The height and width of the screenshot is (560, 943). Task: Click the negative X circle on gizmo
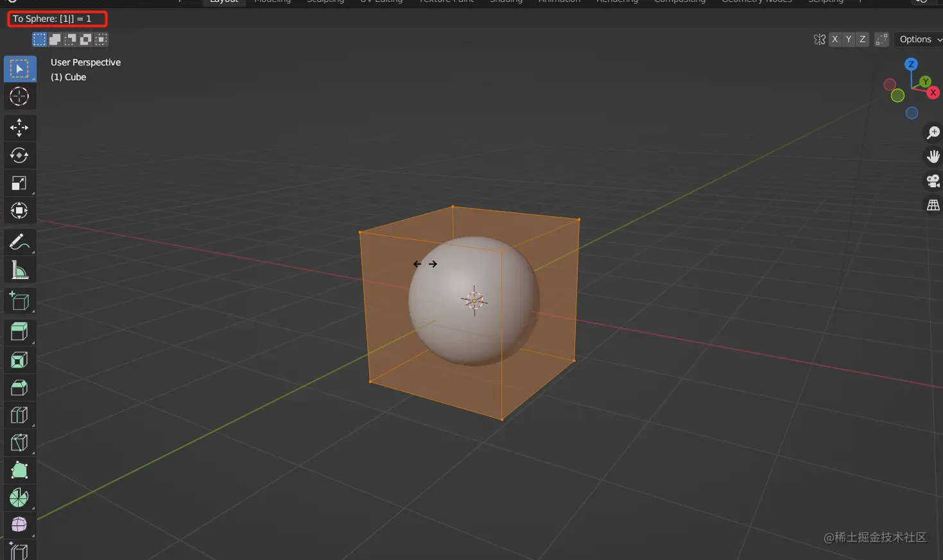tap(890, 85)
